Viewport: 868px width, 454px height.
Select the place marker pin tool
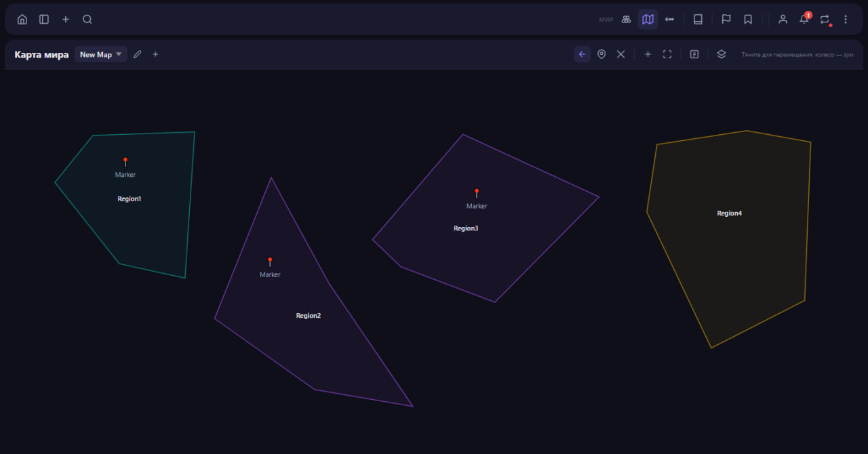[x=601, y=54]
